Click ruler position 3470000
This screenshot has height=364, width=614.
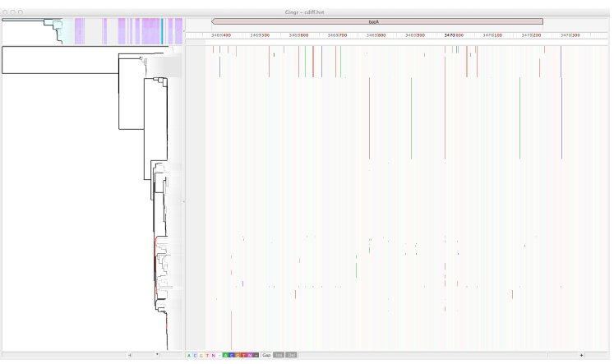[454, 35]
